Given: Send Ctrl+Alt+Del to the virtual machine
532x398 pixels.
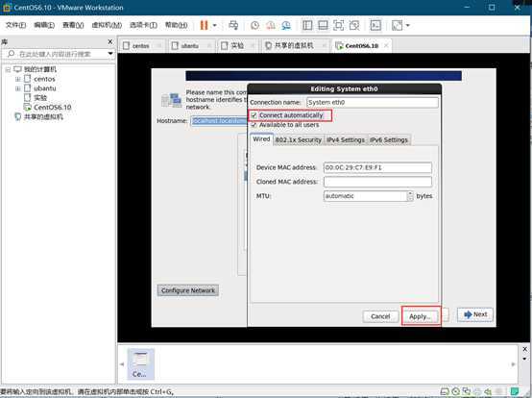Looking at the screenshot, I should pyautogui.click(x=233, y=25).
